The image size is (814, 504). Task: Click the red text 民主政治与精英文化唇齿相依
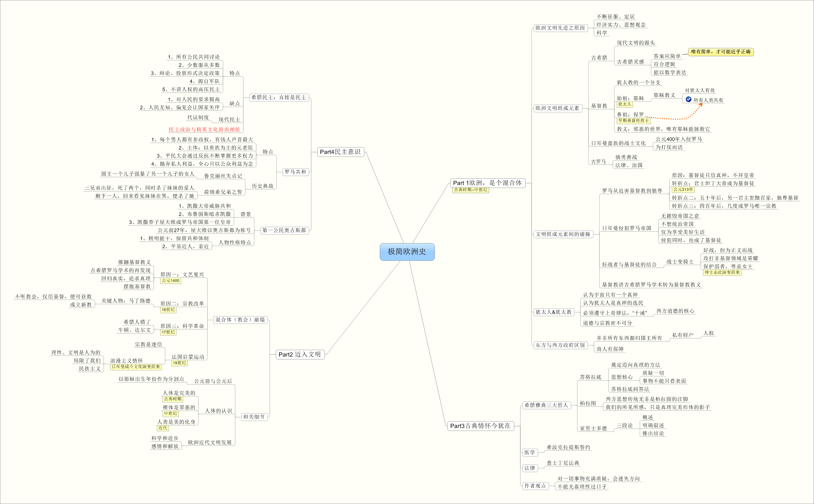pyautogui.click(x=204, y=130)
